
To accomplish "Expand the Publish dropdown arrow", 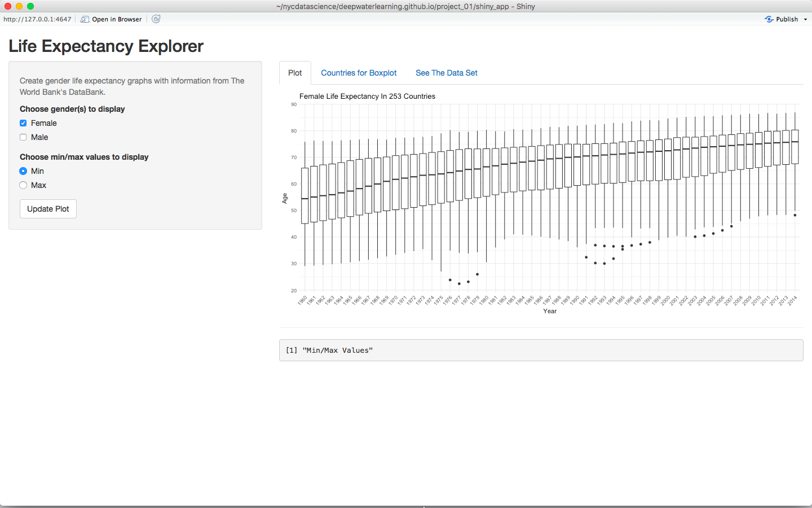I will [x=805, y=19].
